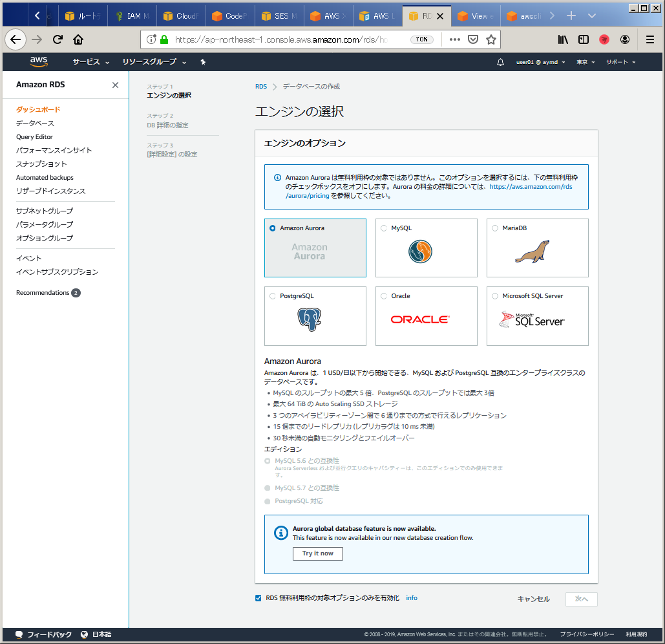
Task: Open Query Editor in the sidebar
Action: click(34, 137)
